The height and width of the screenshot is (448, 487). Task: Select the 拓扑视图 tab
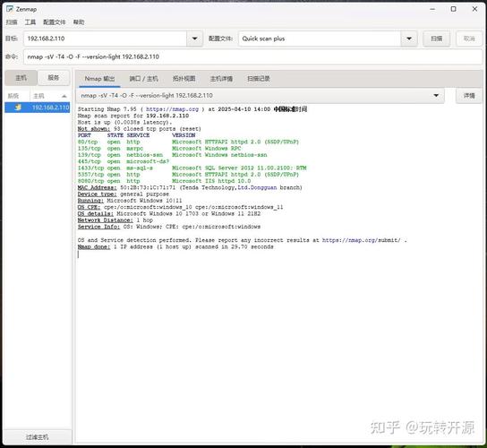coord(184,79)
